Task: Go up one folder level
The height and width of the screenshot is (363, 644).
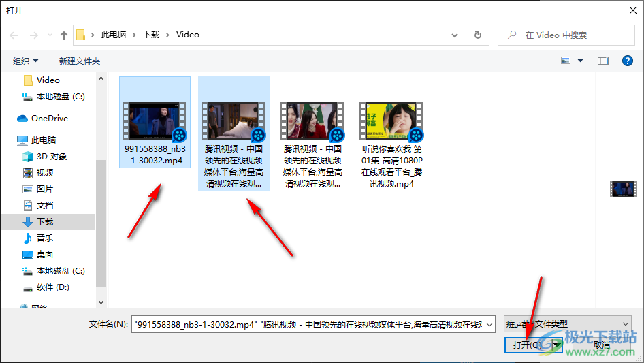Action: tap(64, 35)
